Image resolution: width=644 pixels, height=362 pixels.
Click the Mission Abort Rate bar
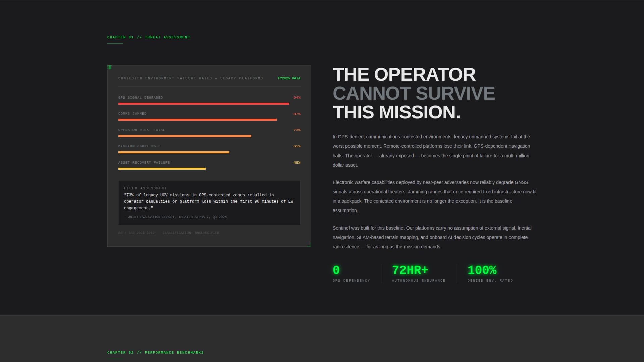click(x=174, y=152)
